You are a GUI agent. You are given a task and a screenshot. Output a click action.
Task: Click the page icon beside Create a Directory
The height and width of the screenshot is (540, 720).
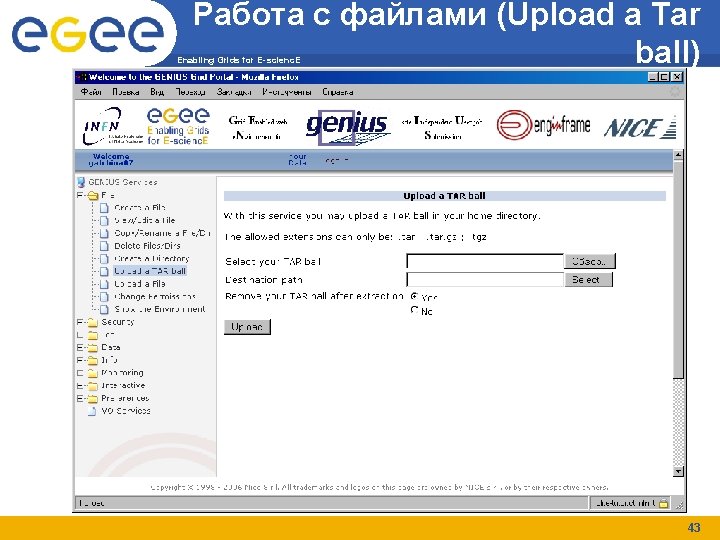tap(104, 259)
